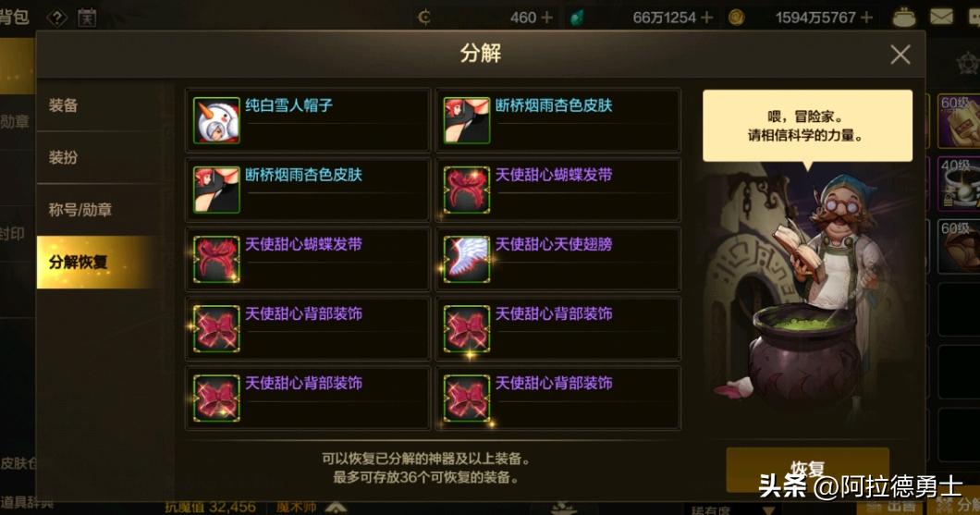Open the calendar icon beside backpack title

(87, 18)
